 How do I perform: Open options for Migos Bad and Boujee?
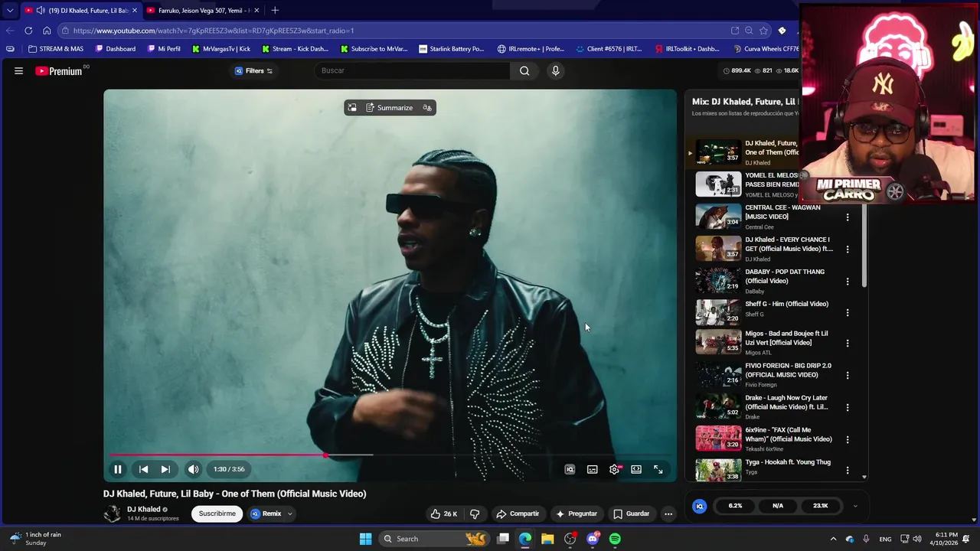848,343
